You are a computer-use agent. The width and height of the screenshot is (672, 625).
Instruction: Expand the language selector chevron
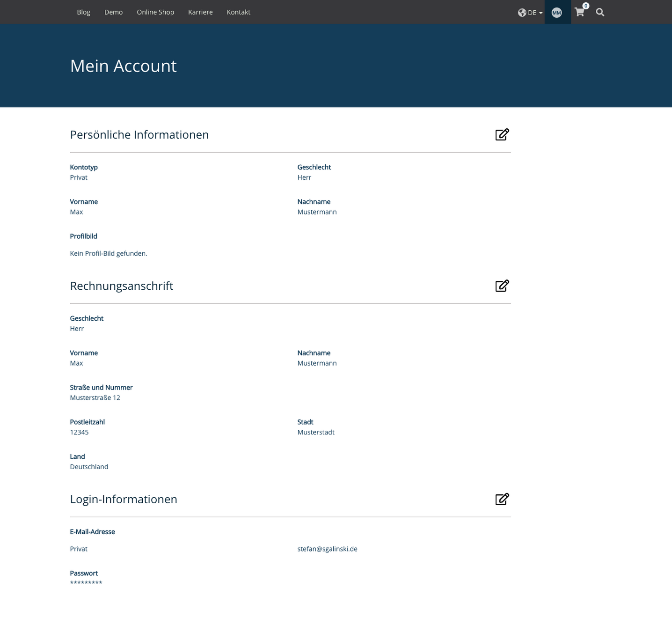tap(541, 14)
